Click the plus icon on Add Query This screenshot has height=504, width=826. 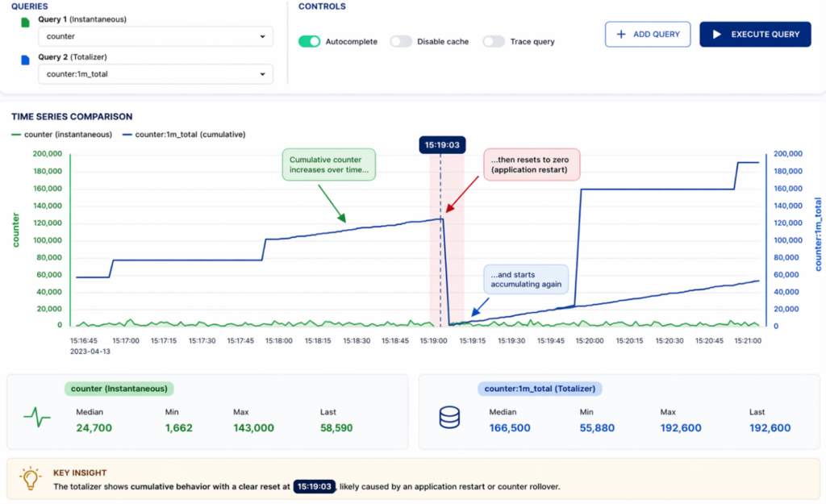(x=621, y=35)
